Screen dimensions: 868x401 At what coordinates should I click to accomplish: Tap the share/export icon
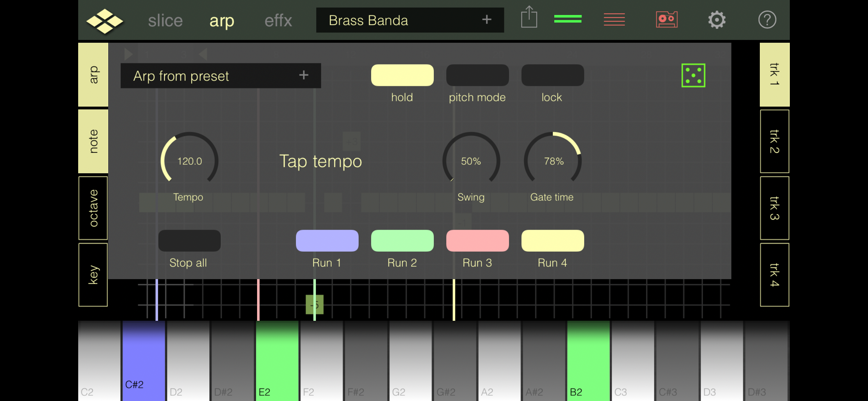coord(529,17)
